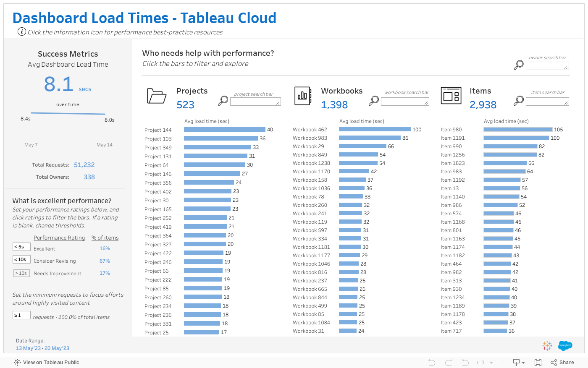Click the Pause updates toolbar icon
Viewport: 588px width, 368px height.
click(481, 362)
